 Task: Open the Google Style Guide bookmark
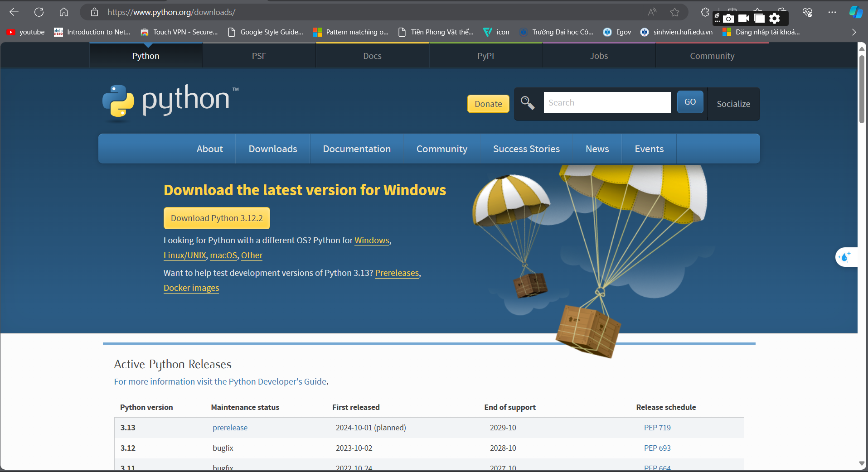[266, 32]
